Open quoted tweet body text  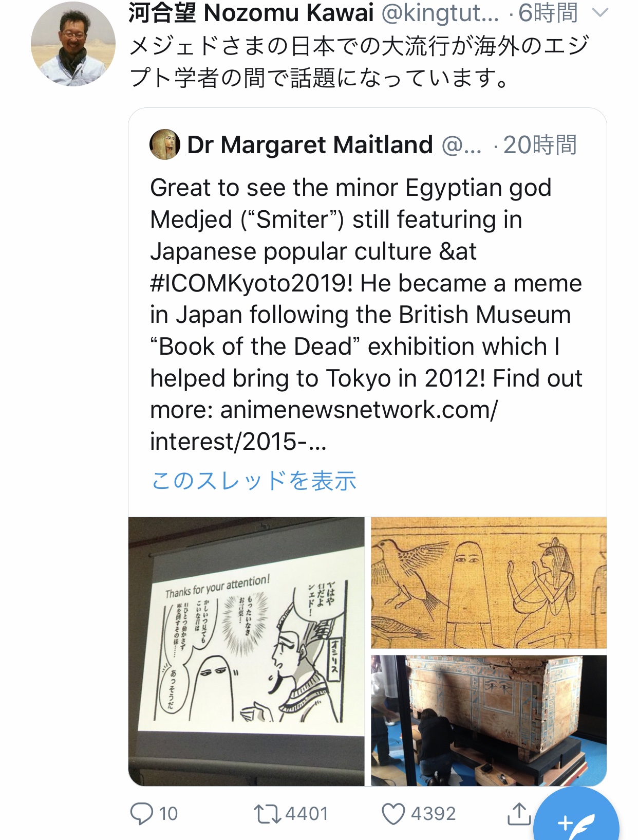(366, 315)
